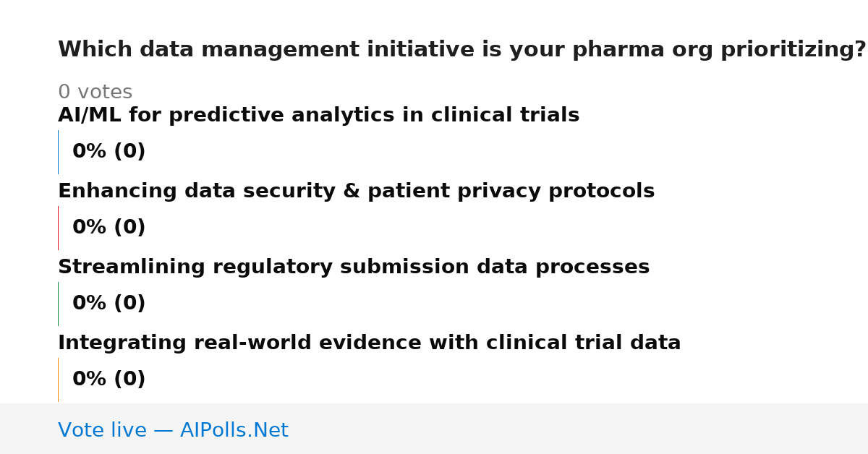Click 0% (0) result under data security
868x454 pixels.
pos(109,228)
